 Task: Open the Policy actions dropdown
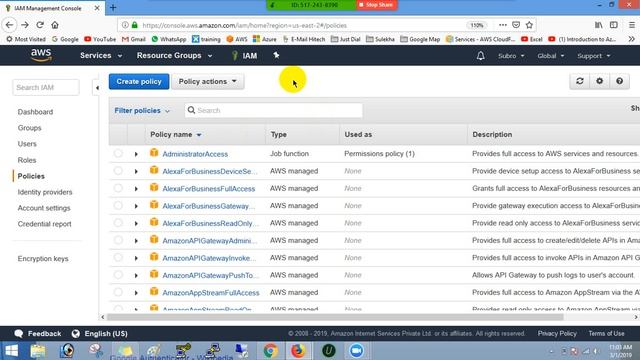tap(208, 81)
